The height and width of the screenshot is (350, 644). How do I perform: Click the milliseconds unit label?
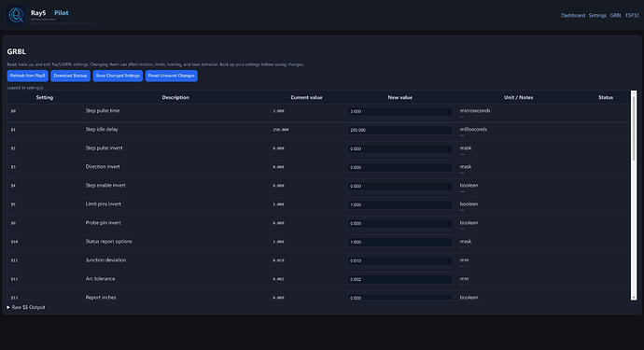pos(473,130)
